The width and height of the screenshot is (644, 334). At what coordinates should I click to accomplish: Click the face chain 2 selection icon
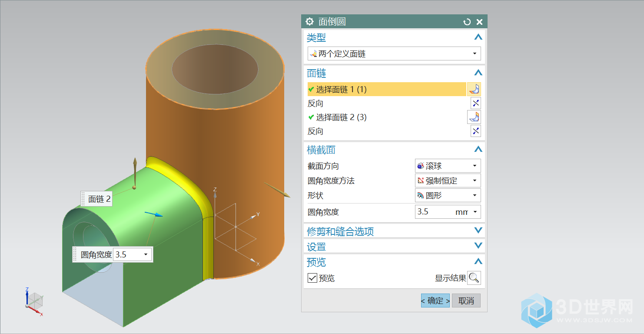[x=474, y=117]
